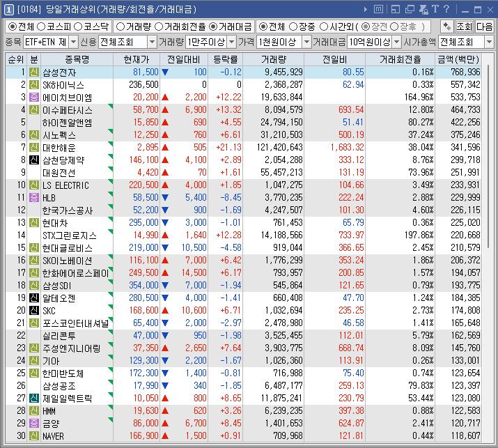Click the purple 증 badge beside 에이치브이엠
498x448 pixels.
pos(34,98)
